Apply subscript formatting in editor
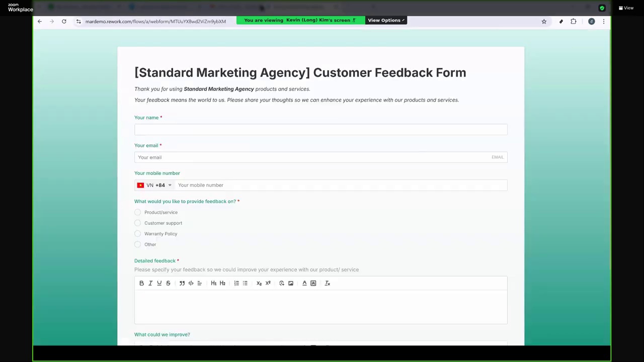 point(259,283)
